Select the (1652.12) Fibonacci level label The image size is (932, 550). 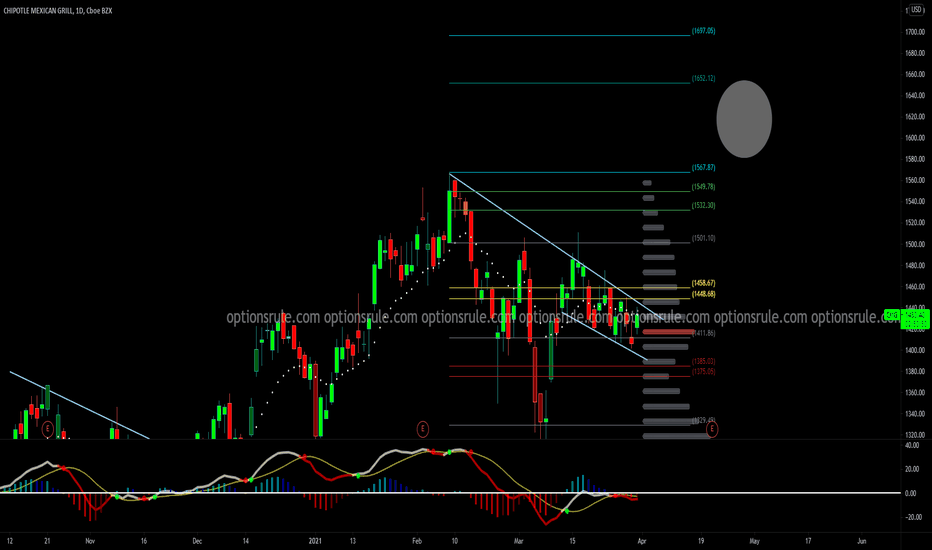(x=703, y=78)
